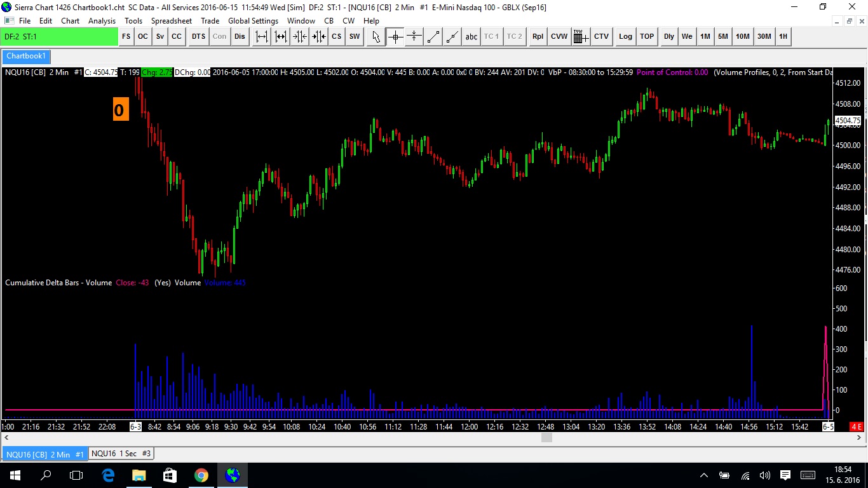
Task: Choose the line-with-midpoint ray tool
Action: click(x=452, y=36)
